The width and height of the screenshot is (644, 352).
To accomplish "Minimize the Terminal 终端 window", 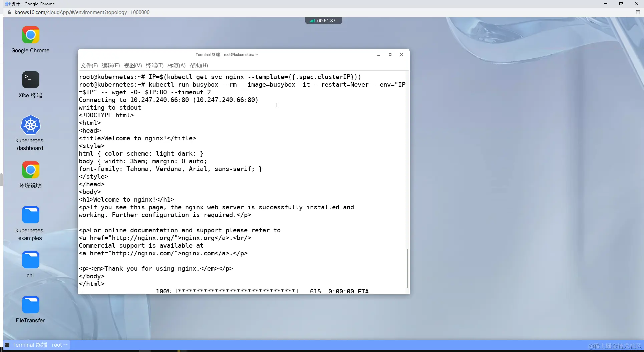I will (x=379, y=55).
